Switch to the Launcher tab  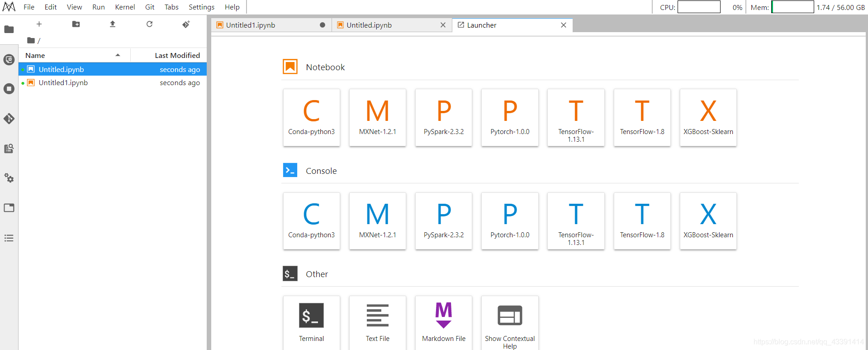click(x=512, y=25)
